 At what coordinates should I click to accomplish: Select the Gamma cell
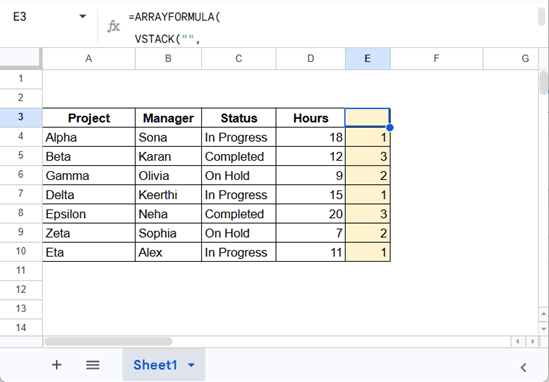[x=89, y=175]
